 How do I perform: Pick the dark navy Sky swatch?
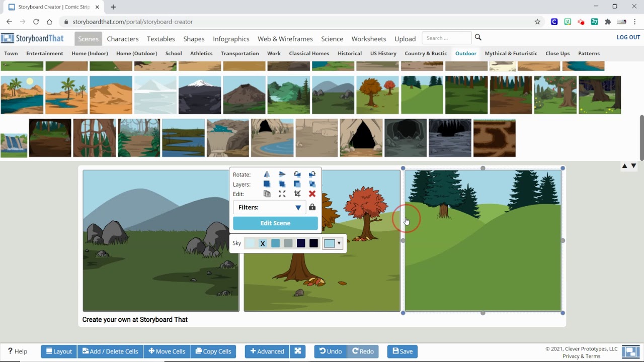tap(301, 243)
